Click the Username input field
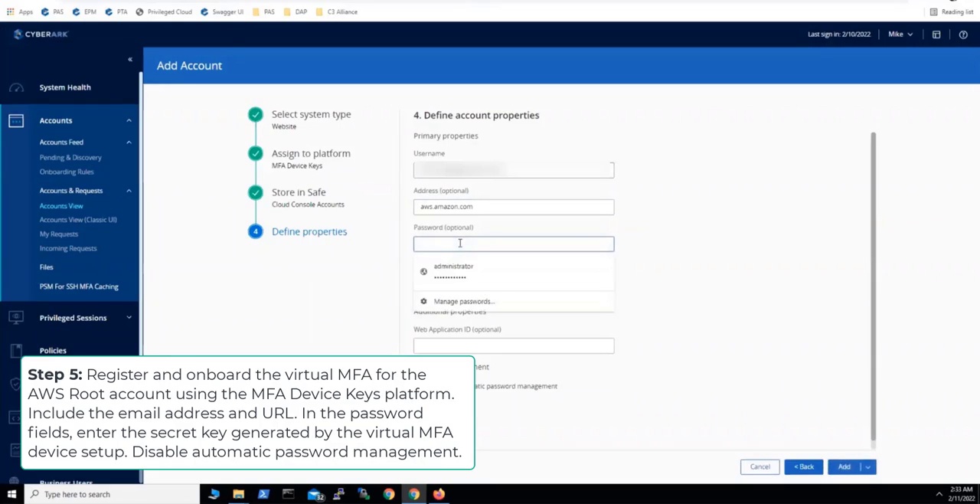This screenshot has height=504, width=980. pos(514,170)
